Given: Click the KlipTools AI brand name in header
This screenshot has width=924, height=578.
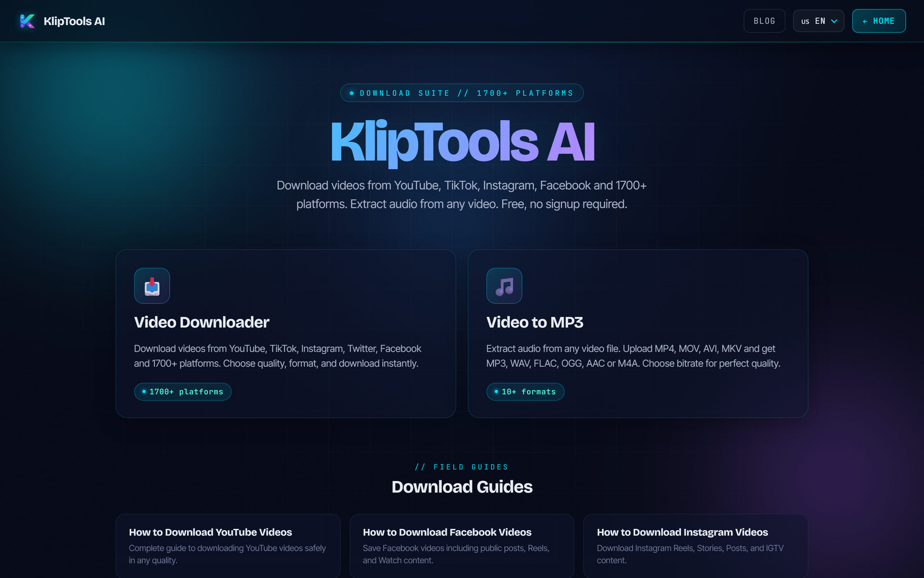Looking at the screenshot, I should tap(74, 21).
